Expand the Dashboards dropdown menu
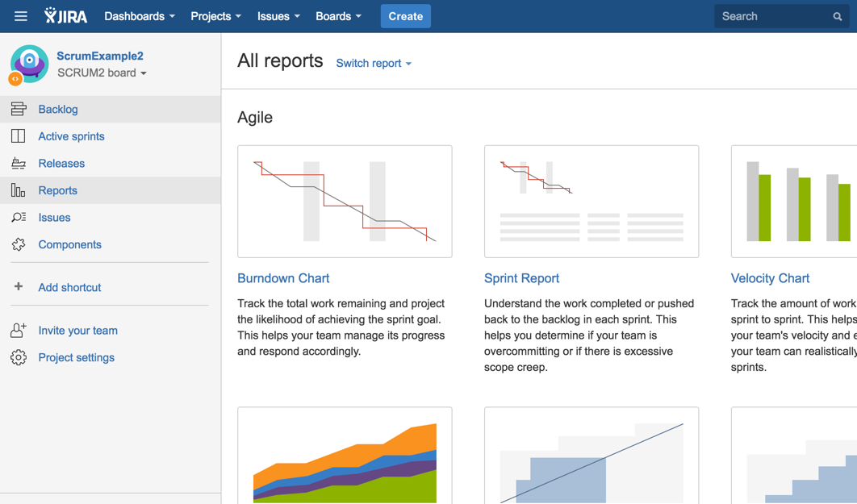This screenshot has width=857, height=504. pos(140,16)
